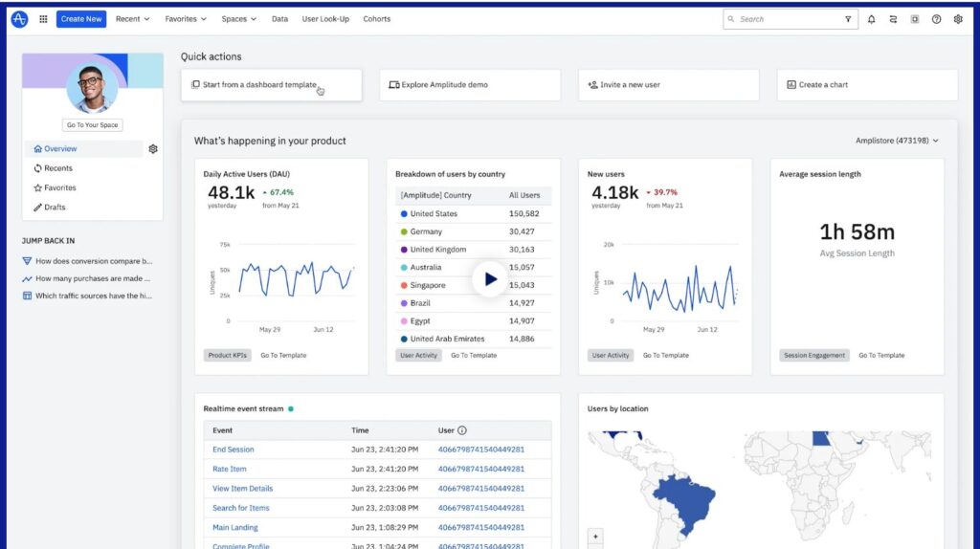Open the Amplistore project dropdown
Image resolution: width=980 pixels, height=549 pixels.
click(897, 141)
